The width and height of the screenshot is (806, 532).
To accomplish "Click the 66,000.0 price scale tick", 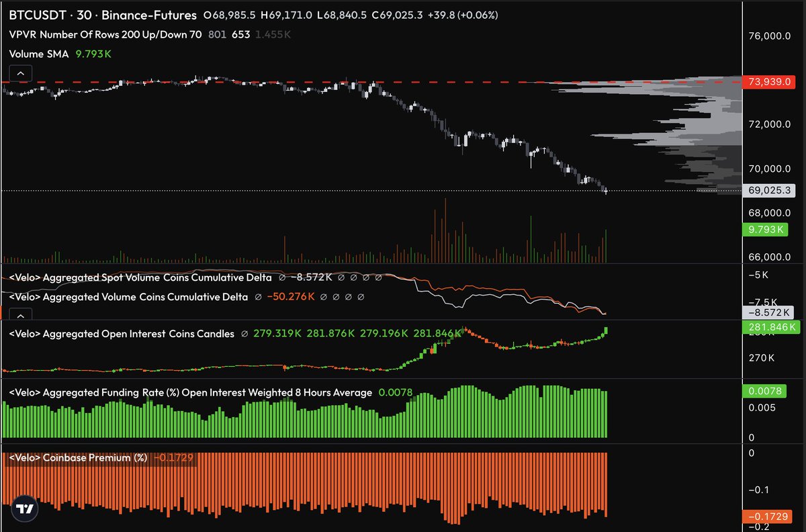I will (771, 257).
